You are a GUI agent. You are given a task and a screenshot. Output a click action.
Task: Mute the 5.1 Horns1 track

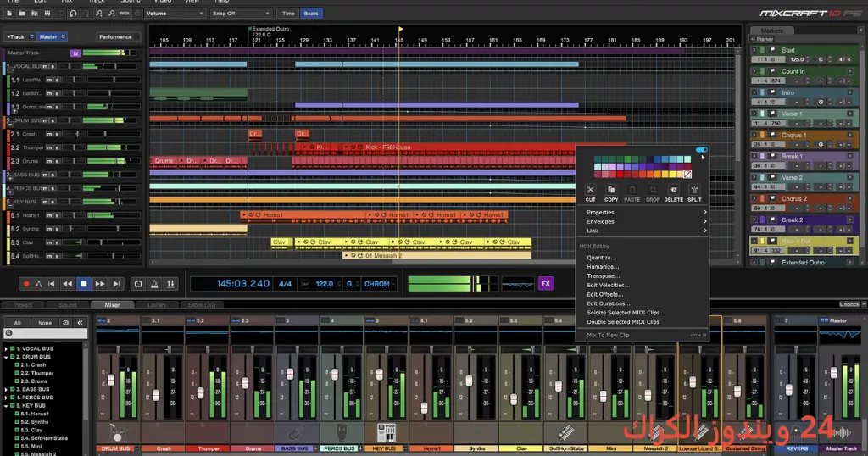coord(49,215)
